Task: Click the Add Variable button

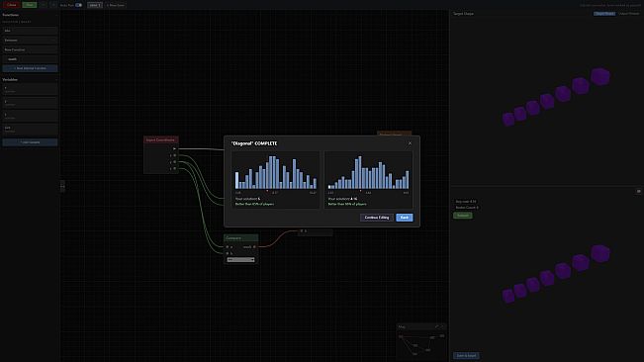Action: point(30,142)
